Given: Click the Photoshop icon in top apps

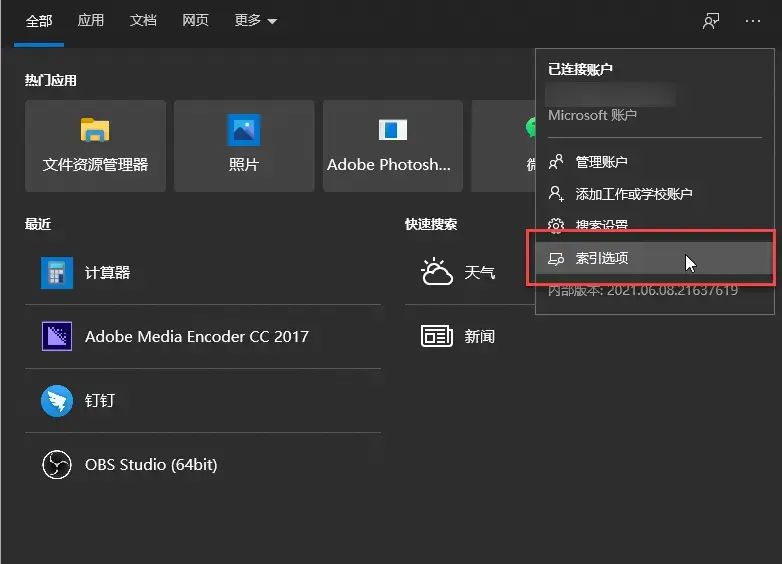Looking at the screenshot, I should point(392,130).
